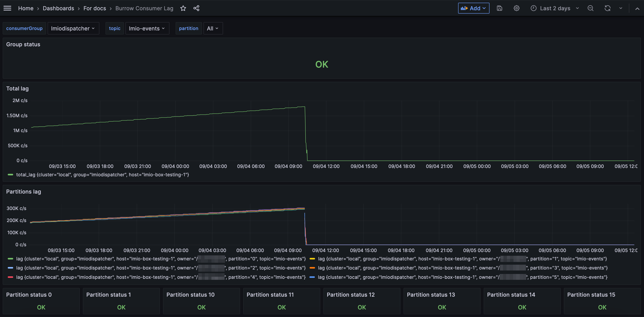Toggle partition="5" lag legend series

click(x=463, y=277)
